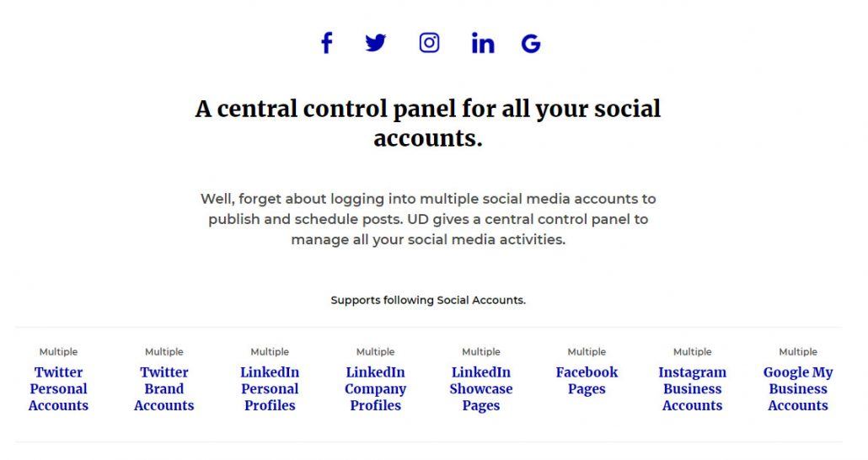Open Facebook Pages link
This screenshot has width=868, height=460.
click(587, 380)
